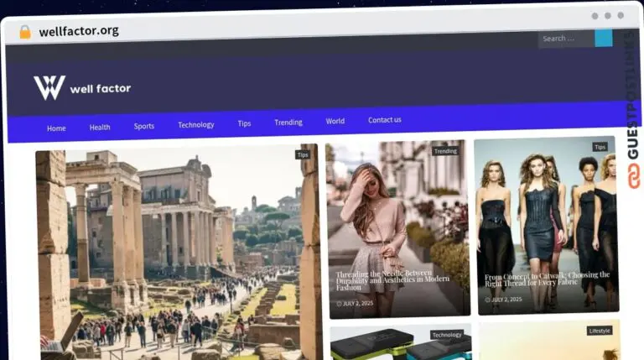The height and width of the screenshot is (360, 644).
Task: Open the Contact us page
Action: pos(384,120)
